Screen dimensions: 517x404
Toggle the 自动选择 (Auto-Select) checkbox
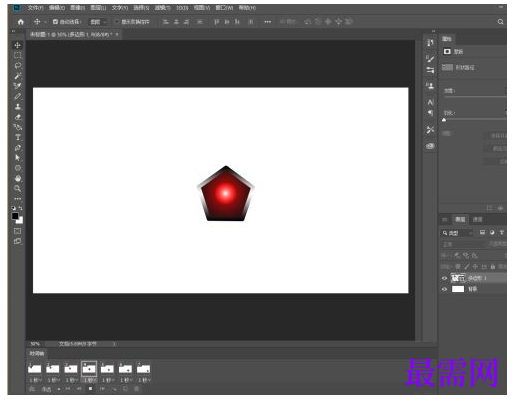55,22
